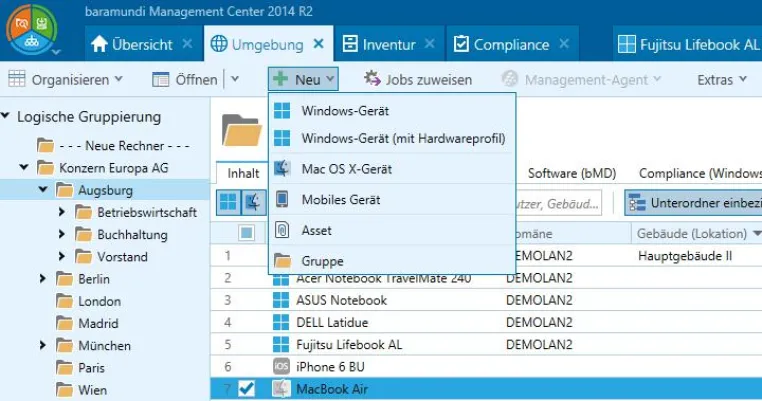The image size is (762, 401).
Task: Choose Windows-Gerät from the Neu menu
Action: pyautogui.click(x=392, y=111)
